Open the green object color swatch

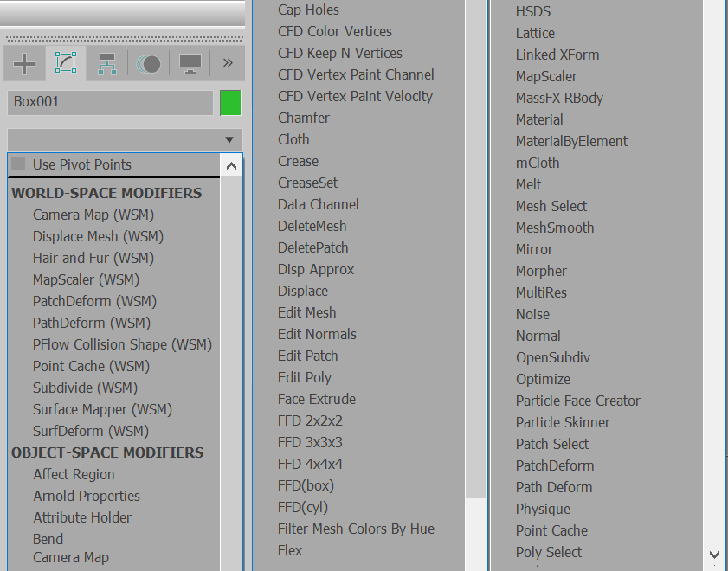(x=230, y=102)
